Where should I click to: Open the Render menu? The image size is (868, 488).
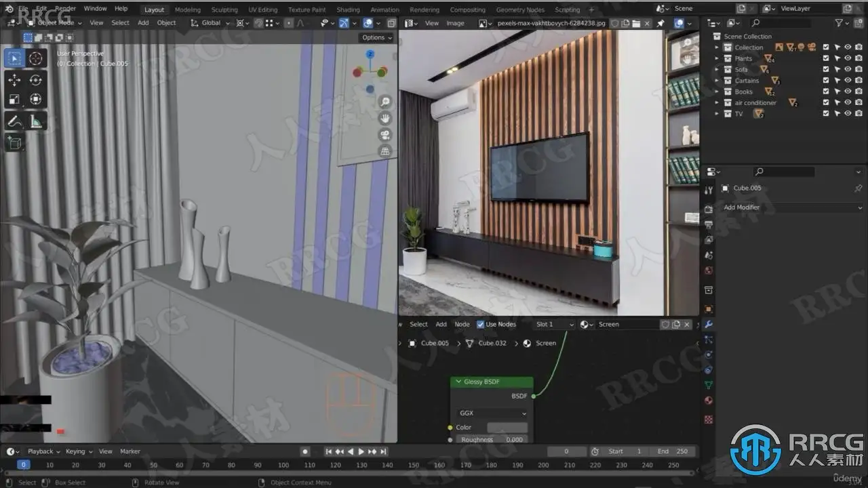[x=66, y=9]
